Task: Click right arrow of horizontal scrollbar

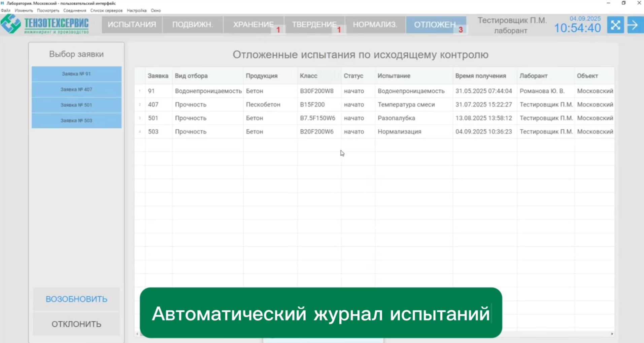Action: pos(612,334)
